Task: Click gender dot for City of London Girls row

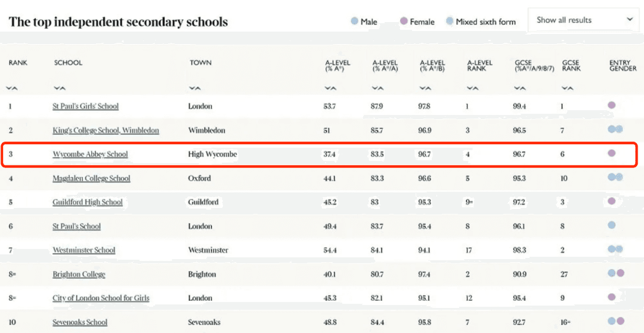Action: tap(612, 297)
